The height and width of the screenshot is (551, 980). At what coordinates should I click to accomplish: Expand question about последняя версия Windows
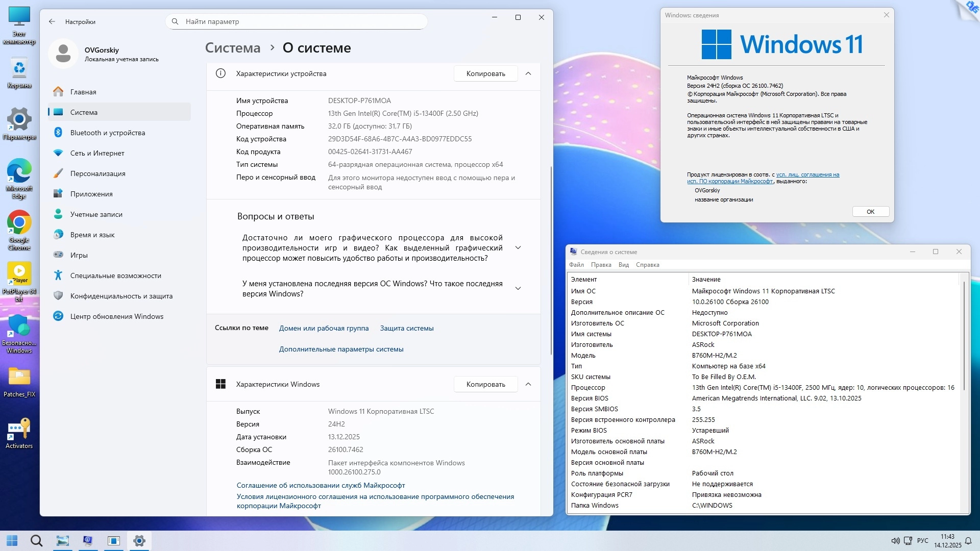(x=518, y=289)
